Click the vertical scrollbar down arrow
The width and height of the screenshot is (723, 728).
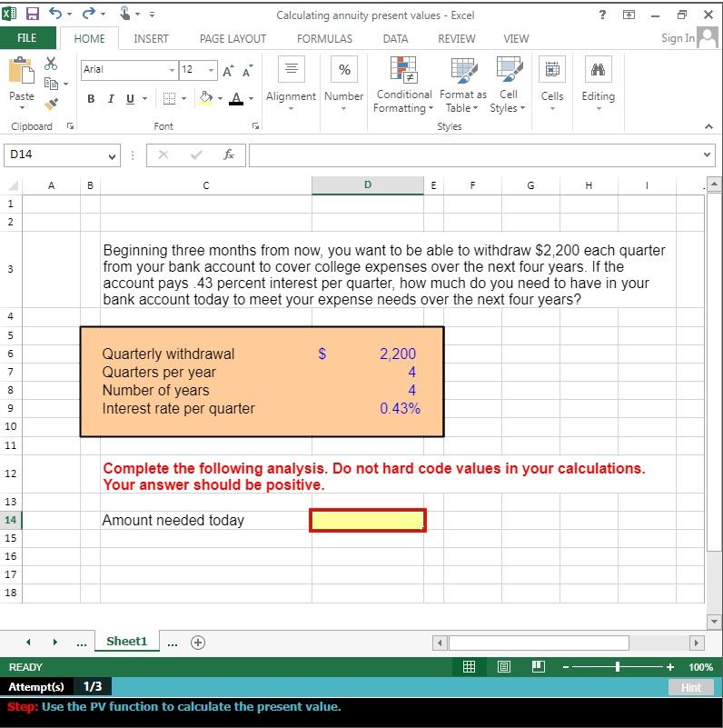714,621
